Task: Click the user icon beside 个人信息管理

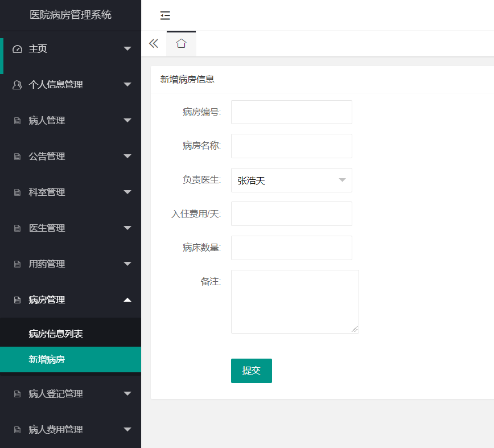Action: pos(17,85)
